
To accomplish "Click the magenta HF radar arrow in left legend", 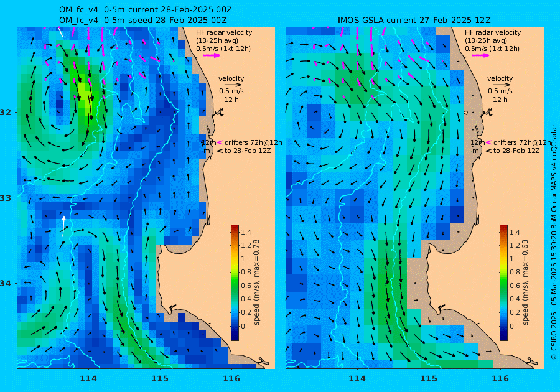I will [x=212, y=55].
